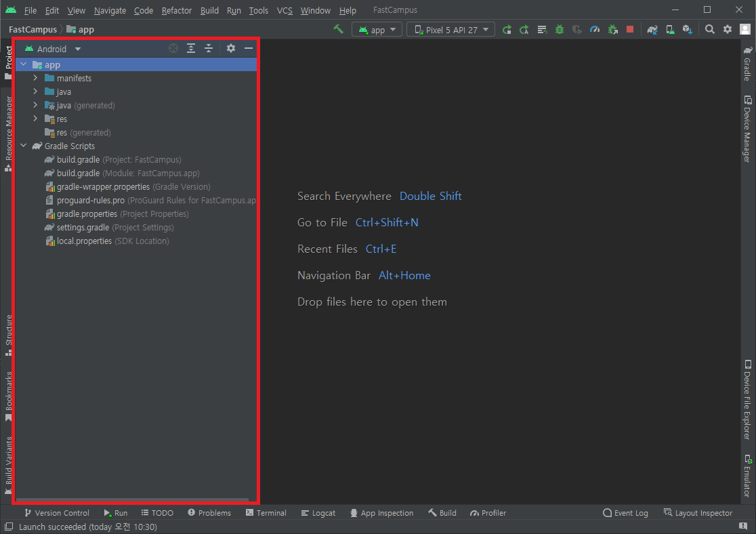Click the Make Project hammer icon

pos(339,29)
